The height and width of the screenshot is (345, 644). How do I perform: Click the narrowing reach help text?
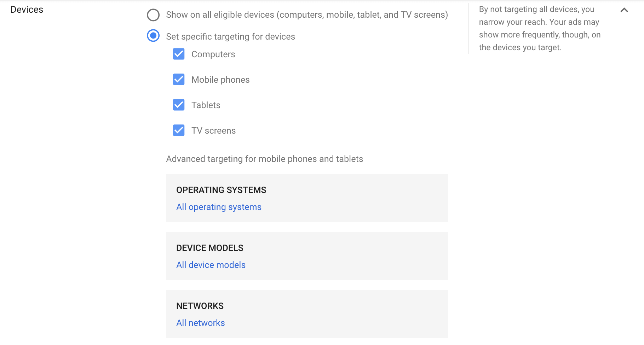pos(539,28)
